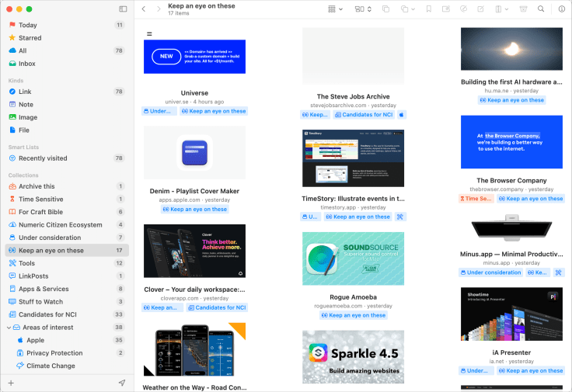
Task: Click the Time Se... tag on Browser Company card
Action: coord(476,199)
